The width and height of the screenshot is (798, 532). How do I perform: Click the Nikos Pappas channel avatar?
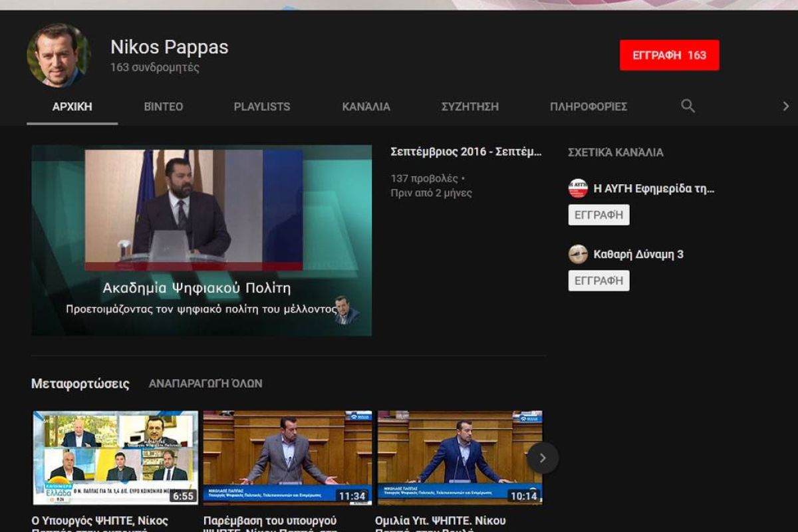59,56
